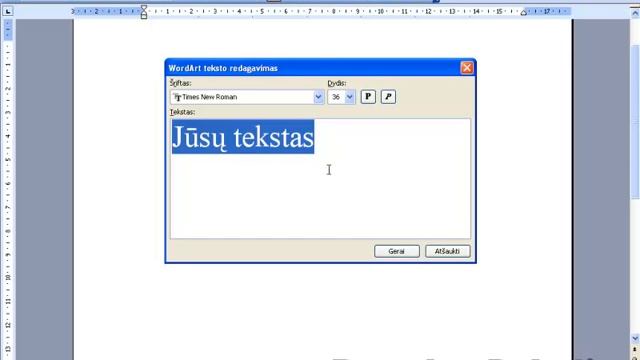This screenshot has width=640, height=360.
Task: Click the right indent marker on ruler
Action: (523, 13)
